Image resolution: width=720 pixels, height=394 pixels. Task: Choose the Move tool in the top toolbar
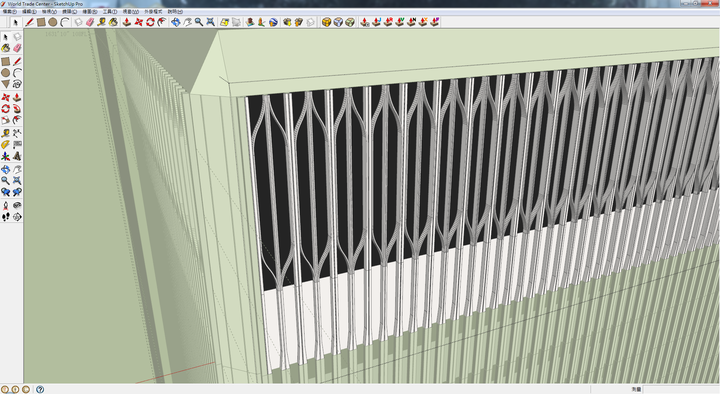click(138, 22)
